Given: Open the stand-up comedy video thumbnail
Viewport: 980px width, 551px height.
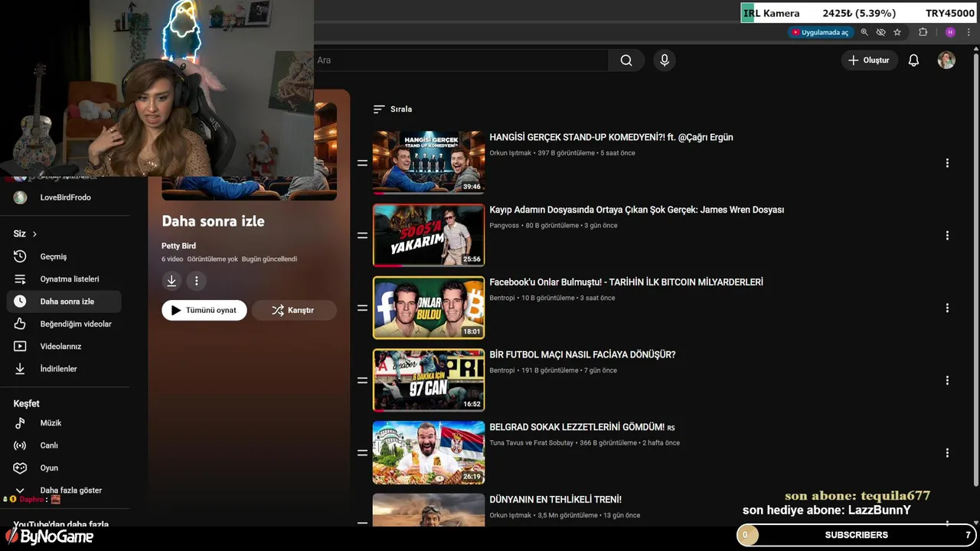Looking at the screenshot, I should click(429, 162).
